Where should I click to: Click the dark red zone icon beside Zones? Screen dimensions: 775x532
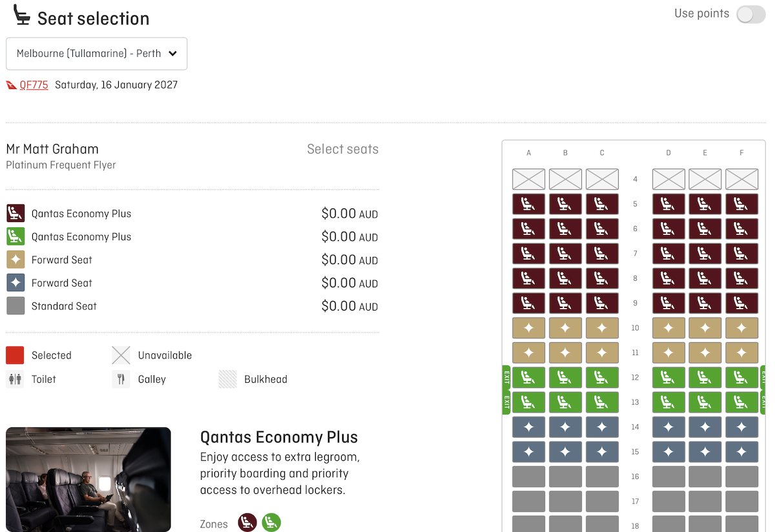pyautogui.click(x=247, y=523)
